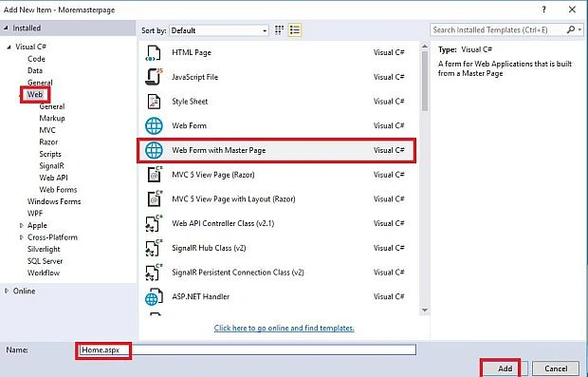Select the HTML Page template icon
The image size is (588, 377).
(x=154, y=53)
